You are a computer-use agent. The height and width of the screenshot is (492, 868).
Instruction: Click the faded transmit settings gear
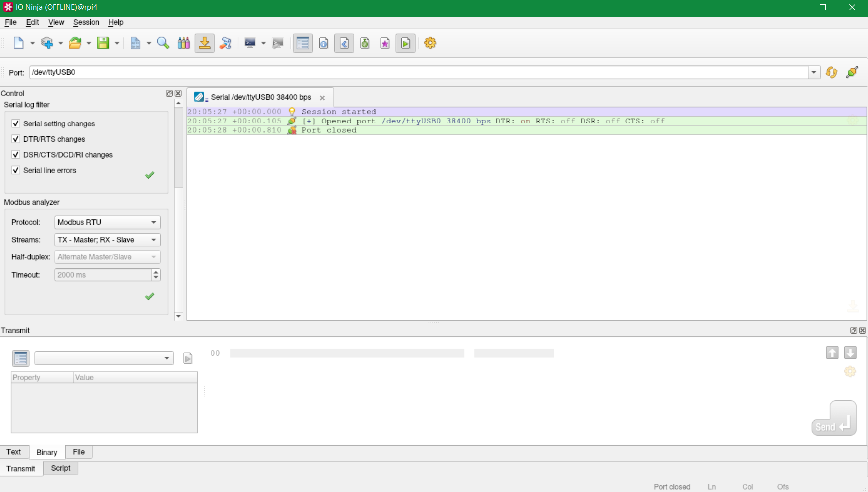(x=850, y=371)
